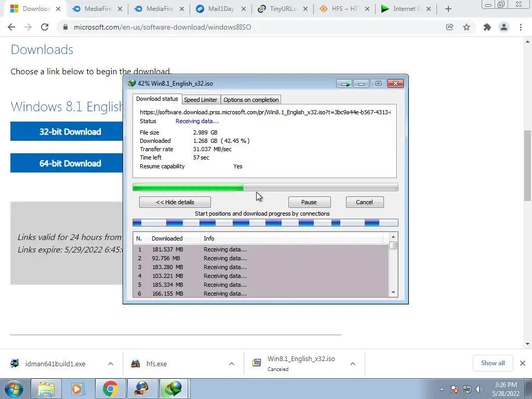Open Windows Media Player taskbar icon
Image resolution: width=532 pixels, height=399 pixels.
point(77,389)
